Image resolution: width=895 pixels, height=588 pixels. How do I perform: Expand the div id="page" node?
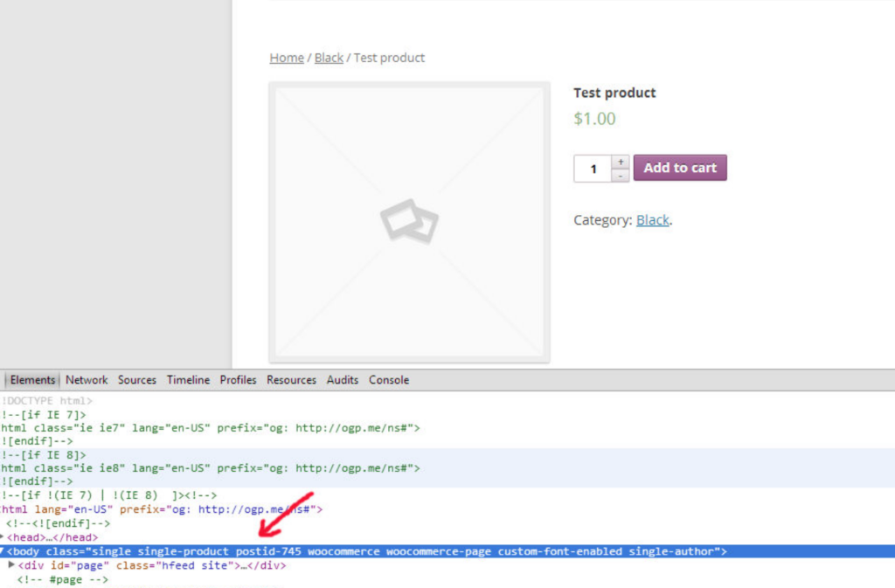point(11,565)
